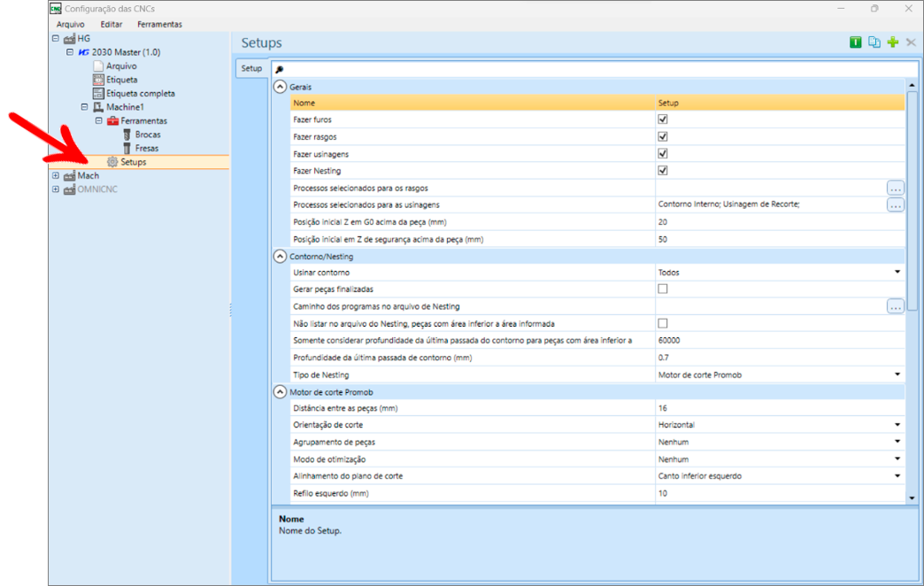Screen dimensions: 924x586
Task: Browse processos selecionados para os rasgos
Action: pos(895,189)
